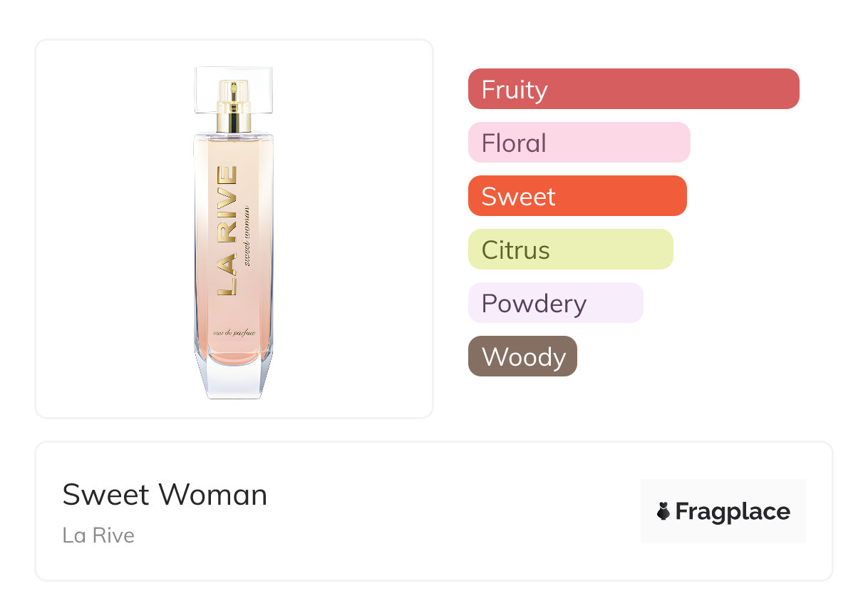Screen dimensions: 868x616
Task: Click the La Rive brand name subtitle
Action: click(x=98, y=535)
